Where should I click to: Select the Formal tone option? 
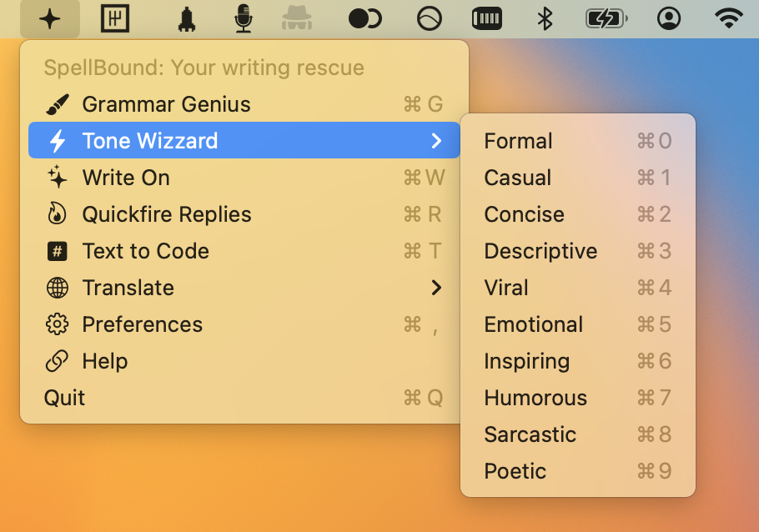pyautogui.click(x=518, y=141)
